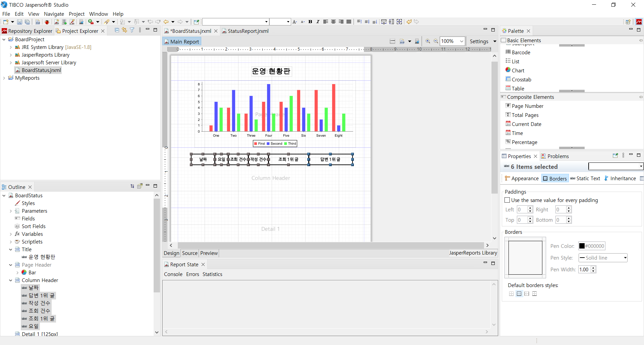The height and width of the screenshot is (345, 644).
Task: Open the selected-items combo box in Properties
Action: point(616,166)
